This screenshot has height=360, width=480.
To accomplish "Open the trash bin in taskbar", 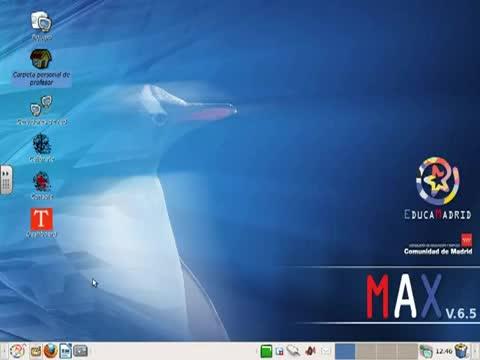I will point(462,351).
